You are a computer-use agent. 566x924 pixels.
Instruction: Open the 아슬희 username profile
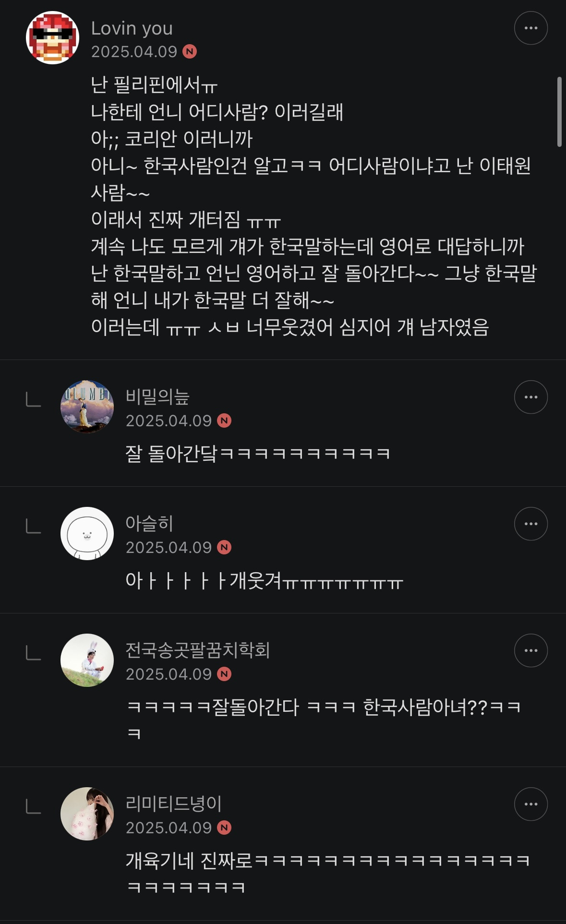[x=149, y=524]
